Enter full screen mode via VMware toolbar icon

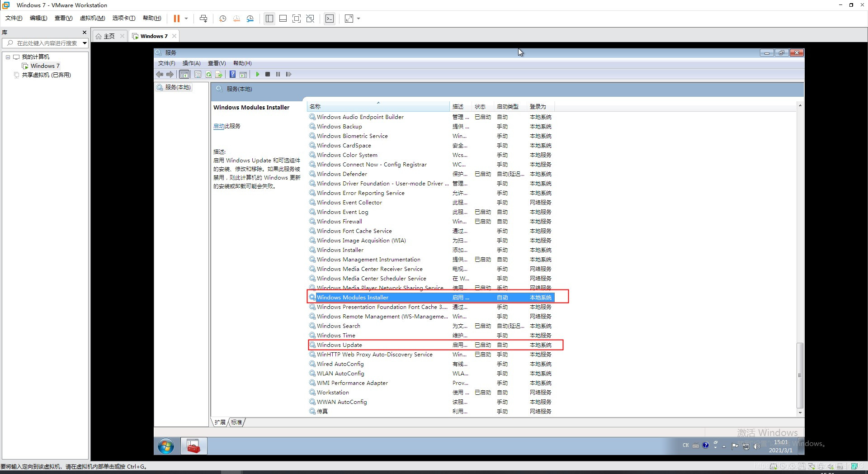tap(297, 19)
